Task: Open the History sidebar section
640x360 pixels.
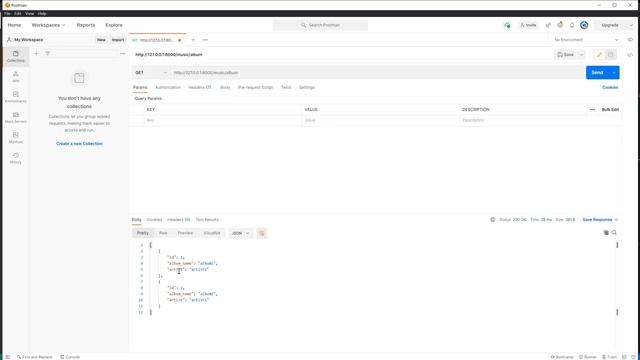Action: 16,158
